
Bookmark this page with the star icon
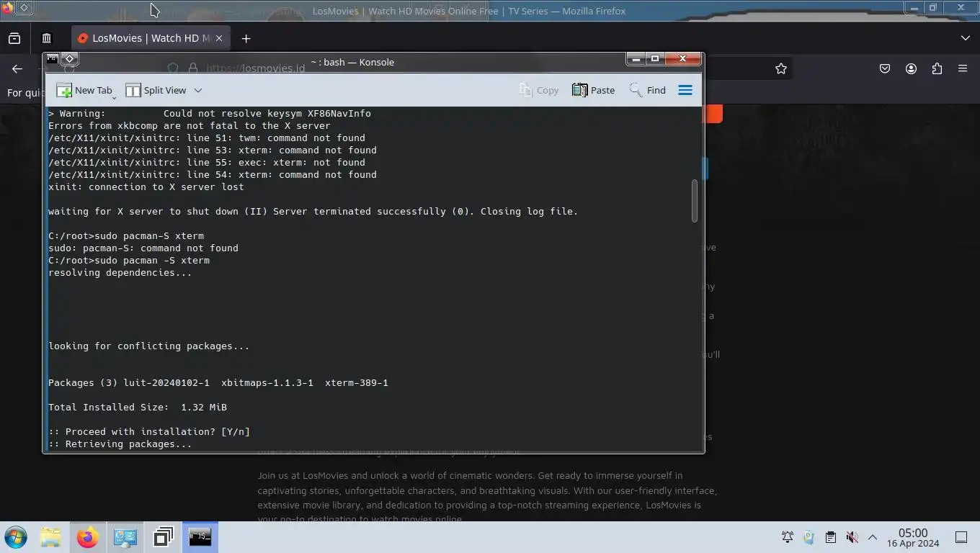[x=781, y=68]
